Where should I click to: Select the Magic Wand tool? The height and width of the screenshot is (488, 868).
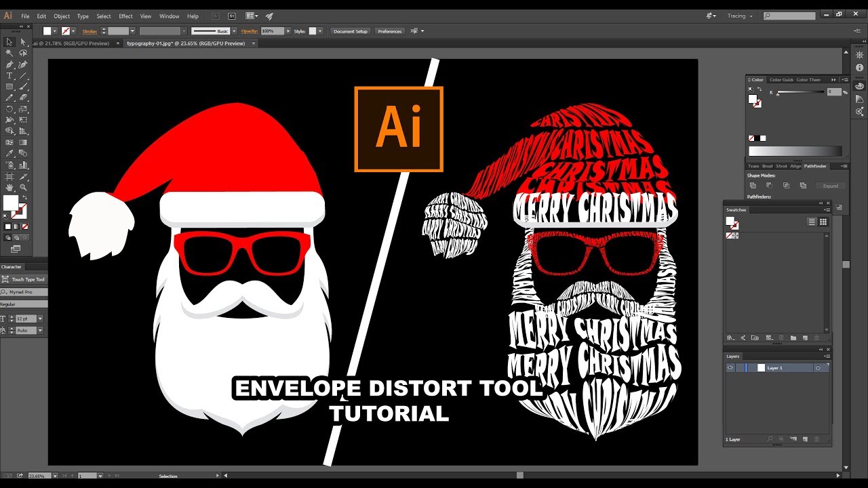(9, 53)
